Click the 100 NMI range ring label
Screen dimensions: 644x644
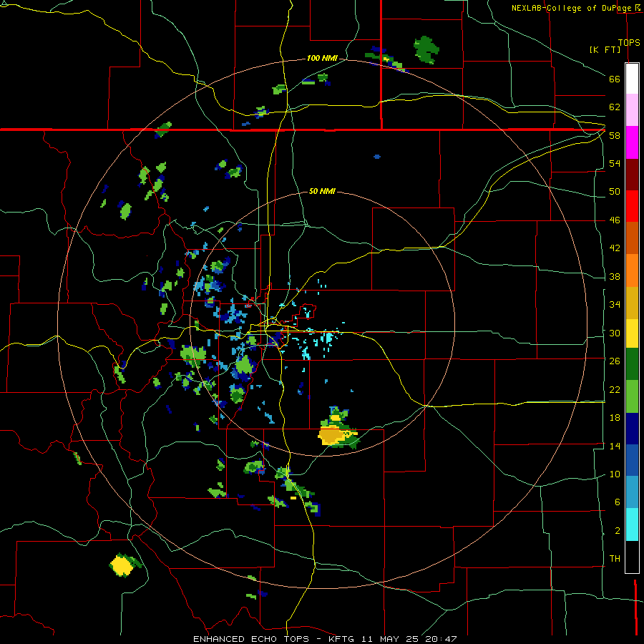tap(322, 59)
